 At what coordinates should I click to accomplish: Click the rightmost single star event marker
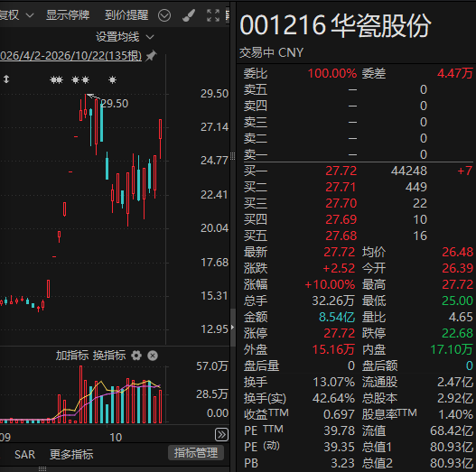point(112,79)
